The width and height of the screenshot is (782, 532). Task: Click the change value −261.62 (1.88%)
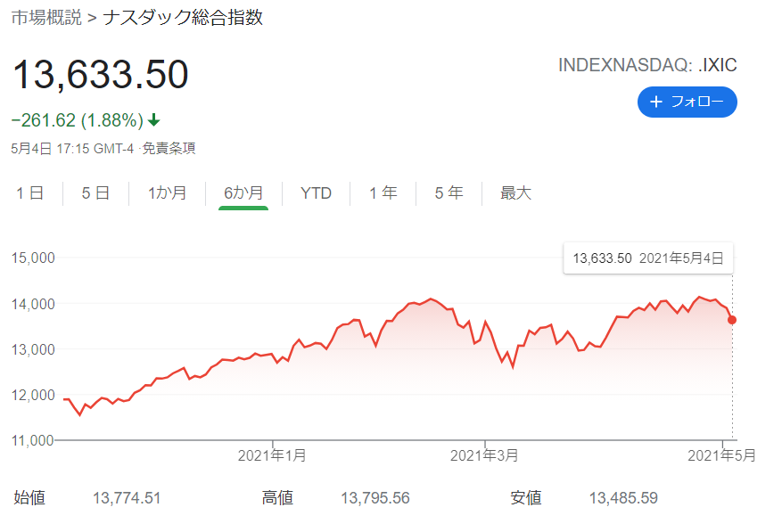[x=78, y=120]
